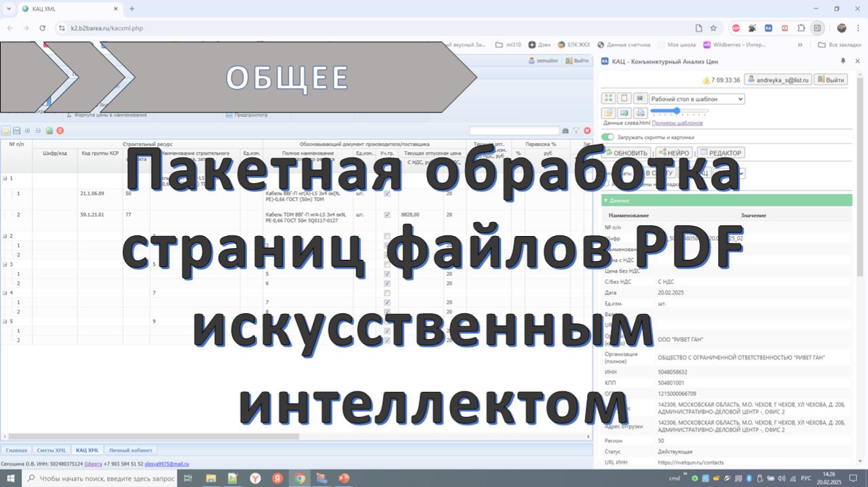Screen dimensions: 868x487
Task: Collapse the Данные section header
Action: [x=727, y=201]
